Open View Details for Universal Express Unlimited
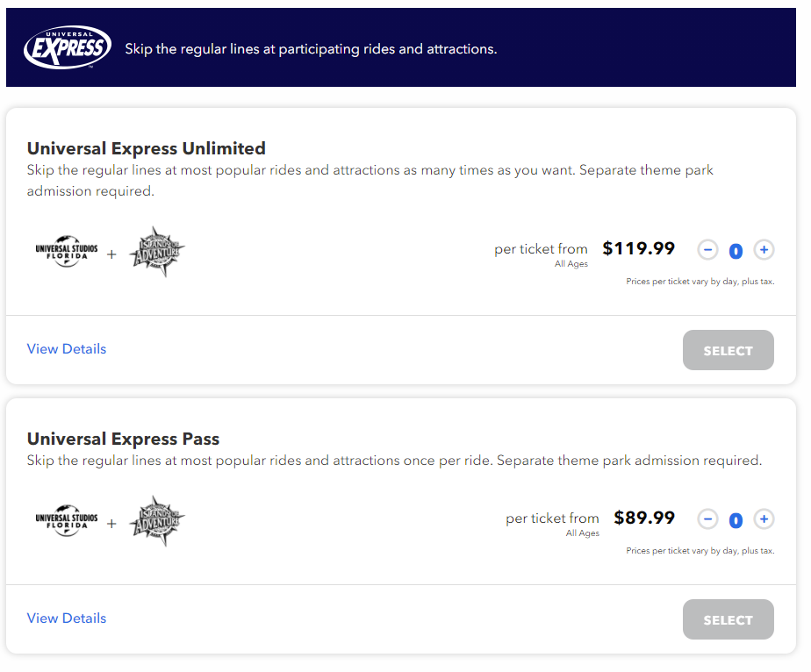Screen dimensions: 811x672 pos(67,349)
